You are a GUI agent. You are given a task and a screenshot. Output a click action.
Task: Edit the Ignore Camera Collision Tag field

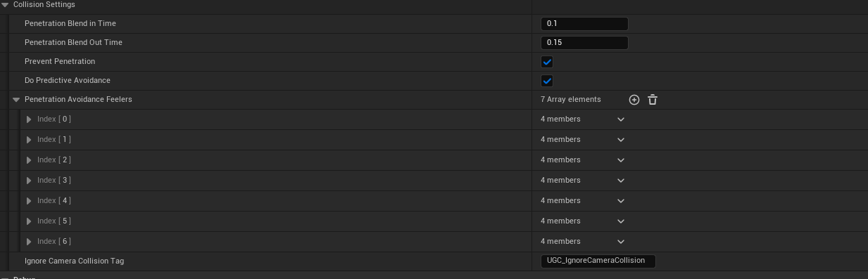598,261
